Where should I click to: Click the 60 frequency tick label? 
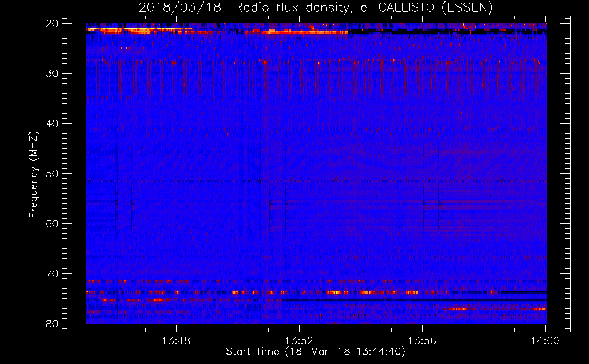pyautogui.click(x=52, y=223)
